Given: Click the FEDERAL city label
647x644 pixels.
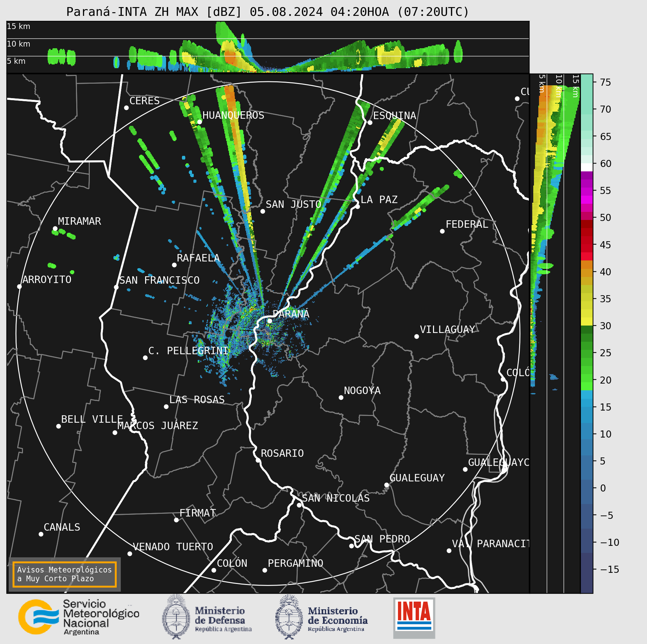Looking at the screenshot, I should (467, 224).
